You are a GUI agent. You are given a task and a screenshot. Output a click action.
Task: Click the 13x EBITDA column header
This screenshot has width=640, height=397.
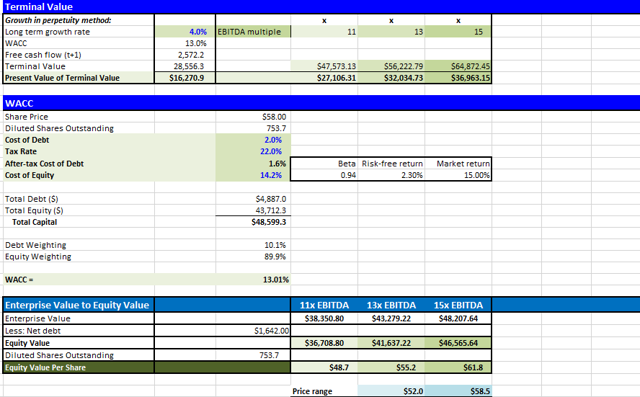coord(391,305)
